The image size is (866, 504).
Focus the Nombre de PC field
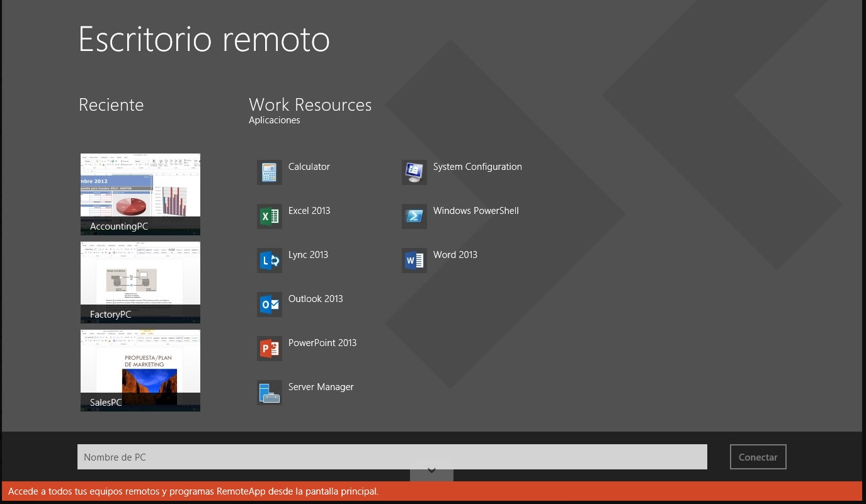392,457
